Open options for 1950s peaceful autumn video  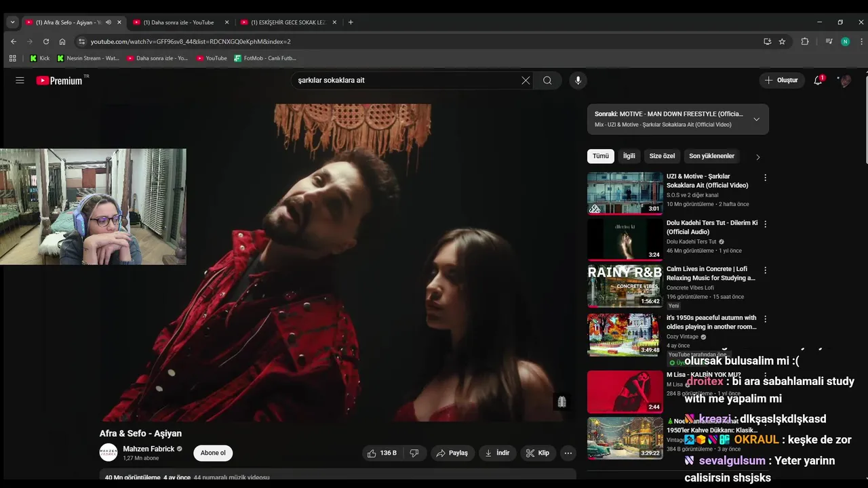[x=766, y=319]
